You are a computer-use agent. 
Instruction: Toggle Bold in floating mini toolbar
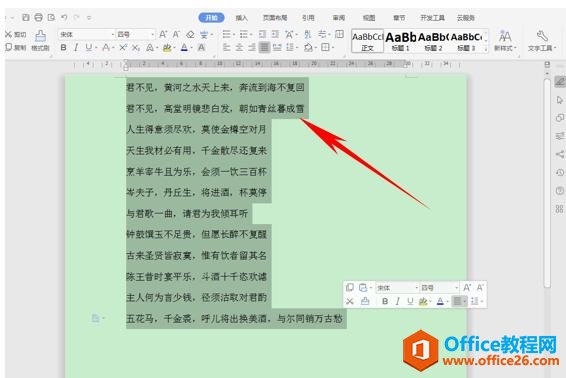(385, 301)
